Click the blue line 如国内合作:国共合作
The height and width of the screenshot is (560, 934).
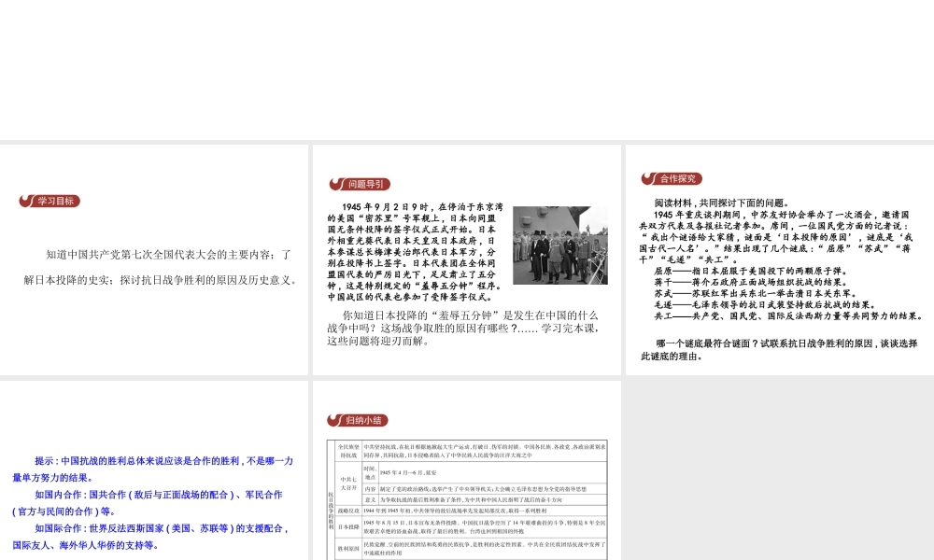point(159,495)
